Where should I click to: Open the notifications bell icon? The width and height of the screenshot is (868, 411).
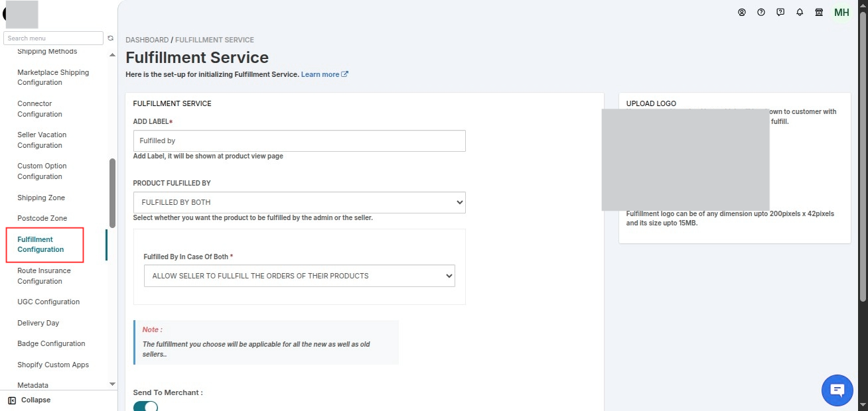coord(800,13)
